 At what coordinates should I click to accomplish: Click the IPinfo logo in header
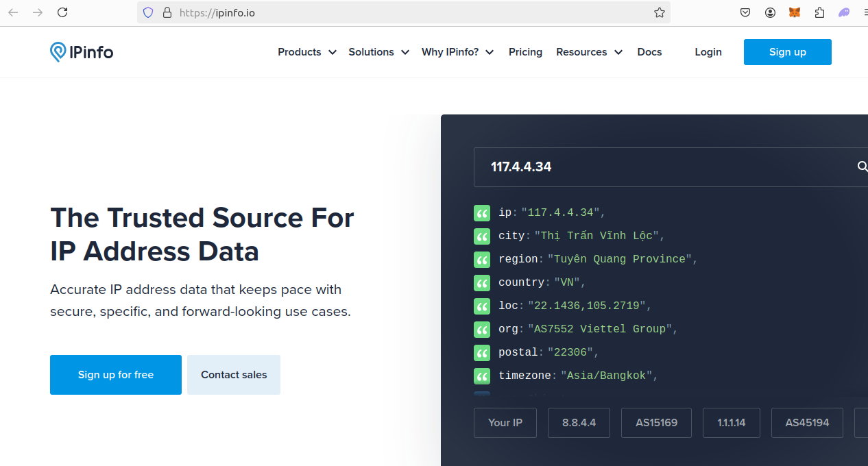(x=82, y=52)
